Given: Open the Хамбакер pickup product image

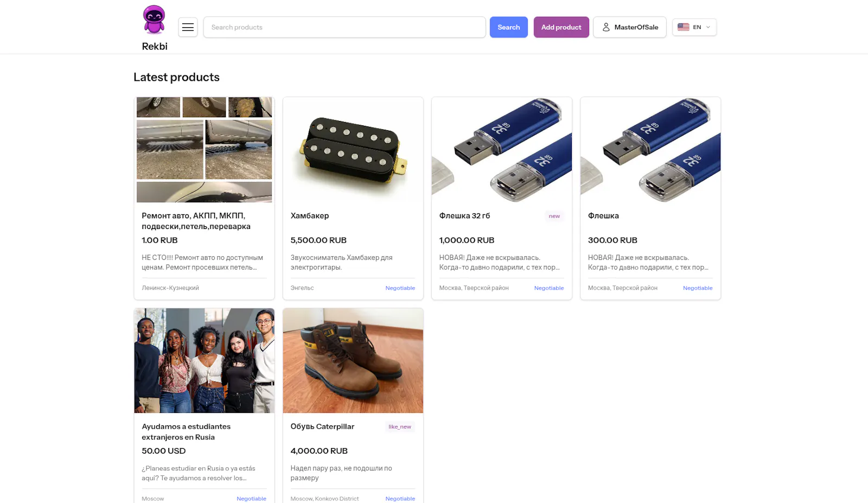Looking at the screenshot, I should (353, 150).
